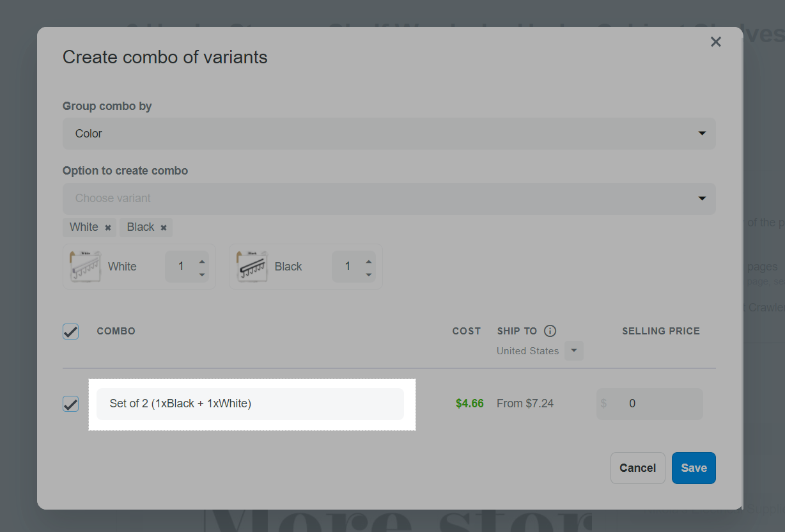Click the Ship To info icon
The width and height of the screenshot is (785, 532).
(550, 331)
